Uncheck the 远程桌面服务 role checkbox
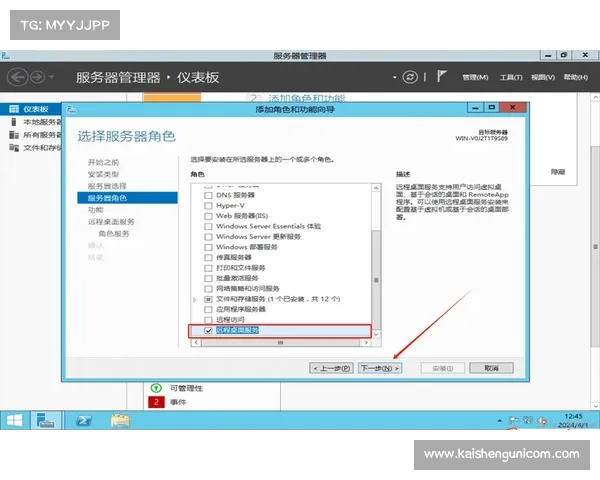The height and width of the screenshot is (480, 600). [208, 329]
